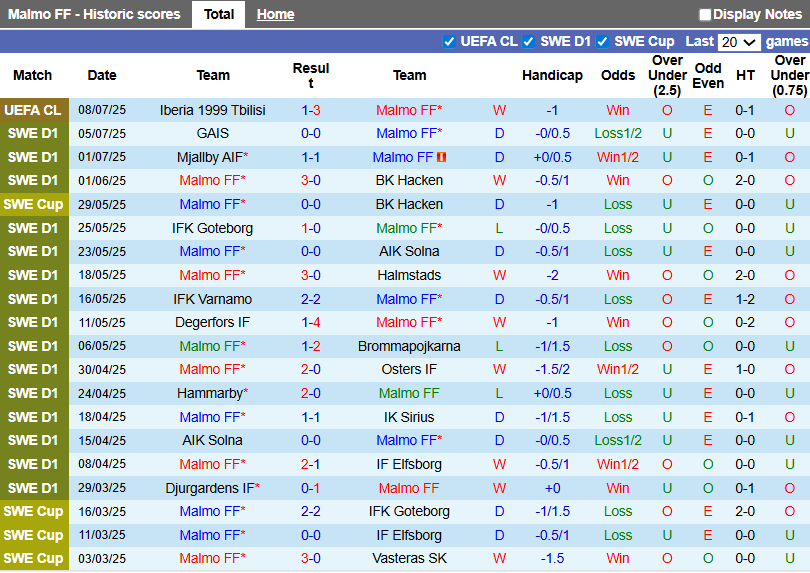Click the red card icon beside Malmo FF on 01/07/25
Viewport: 810px width, 573px height.
pos(441,157)
